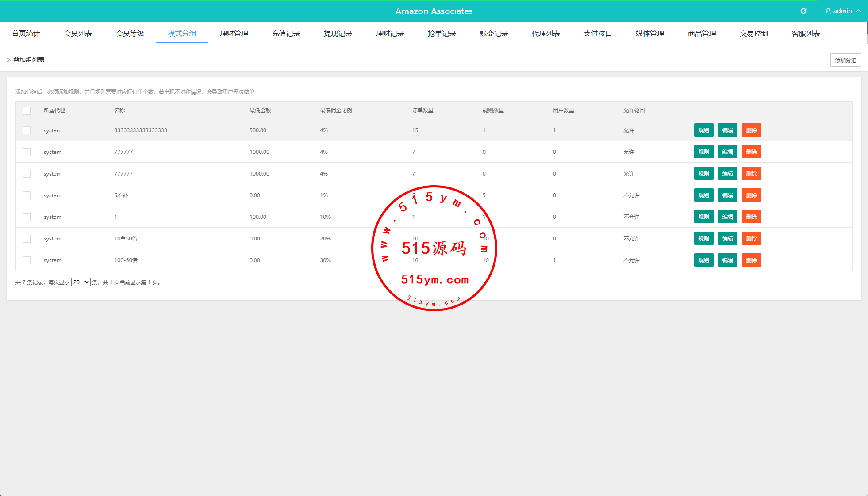
Task: Click the 允许轮回 column header
Action: pos(634,111)
